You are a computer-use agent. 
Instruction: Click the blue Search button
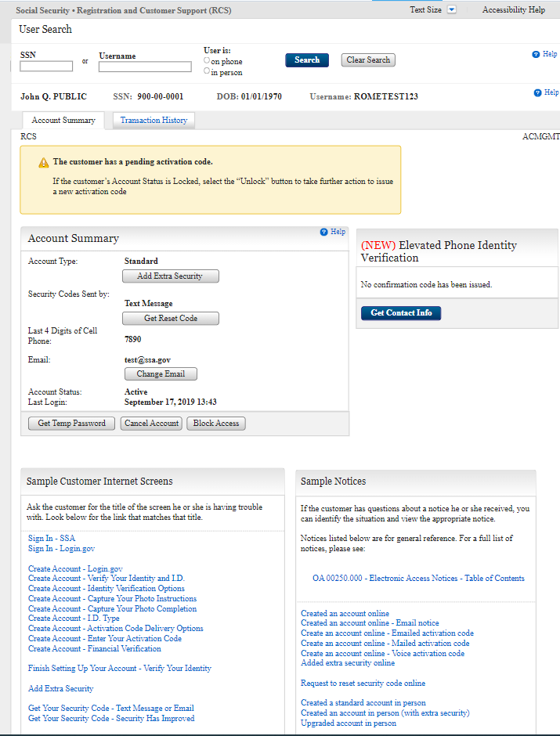[307, 60]
